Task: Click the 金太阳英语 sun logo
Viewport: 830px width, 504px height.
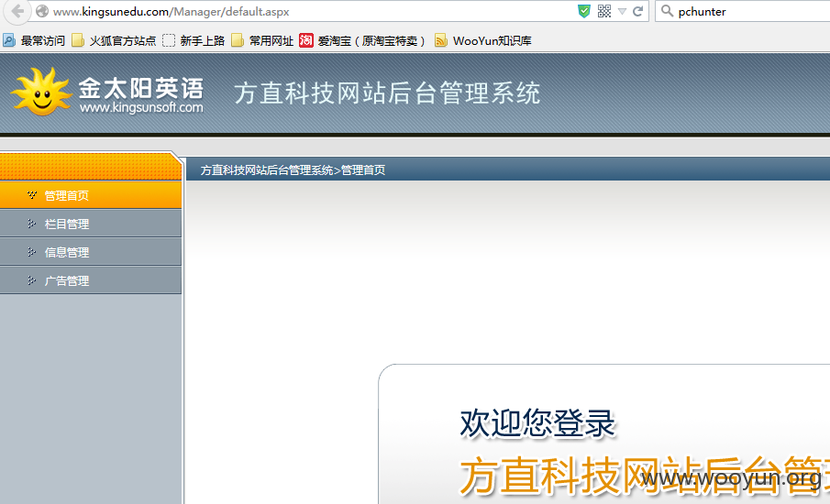Action: click(41, 91)
